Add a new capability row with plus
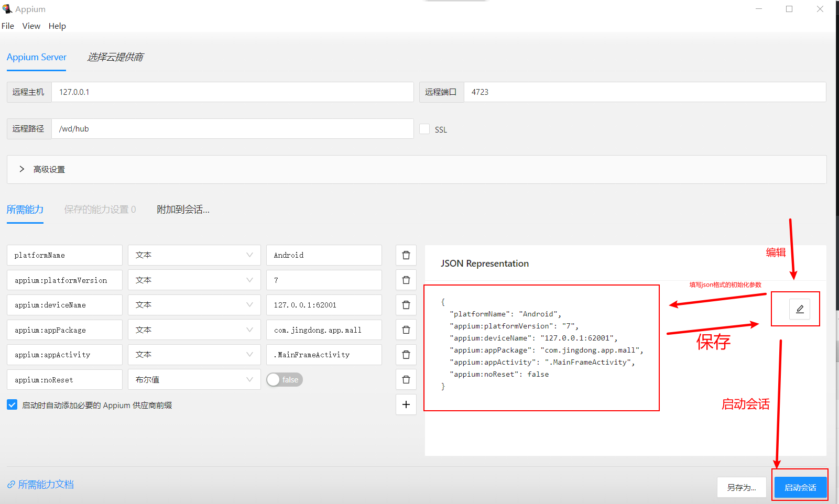The image size is (839, 504). pyautogui.click(x=406, y=404)
